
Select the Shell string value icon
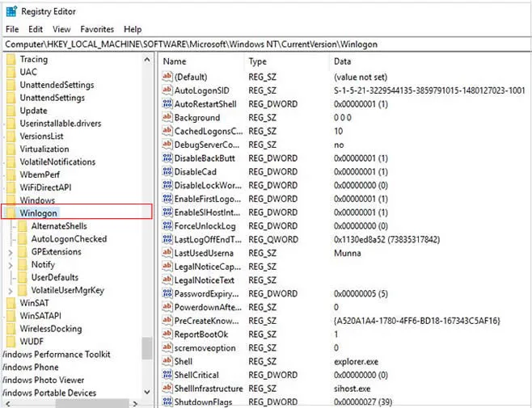pos(167,361)
